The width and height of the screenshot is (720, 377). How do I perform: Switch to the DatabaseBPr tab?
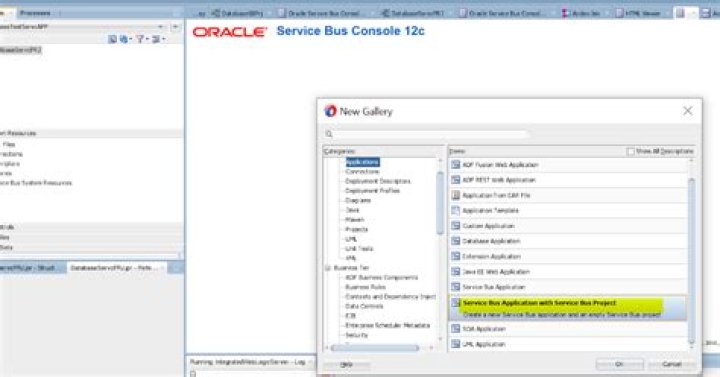[x=237, y=13]
